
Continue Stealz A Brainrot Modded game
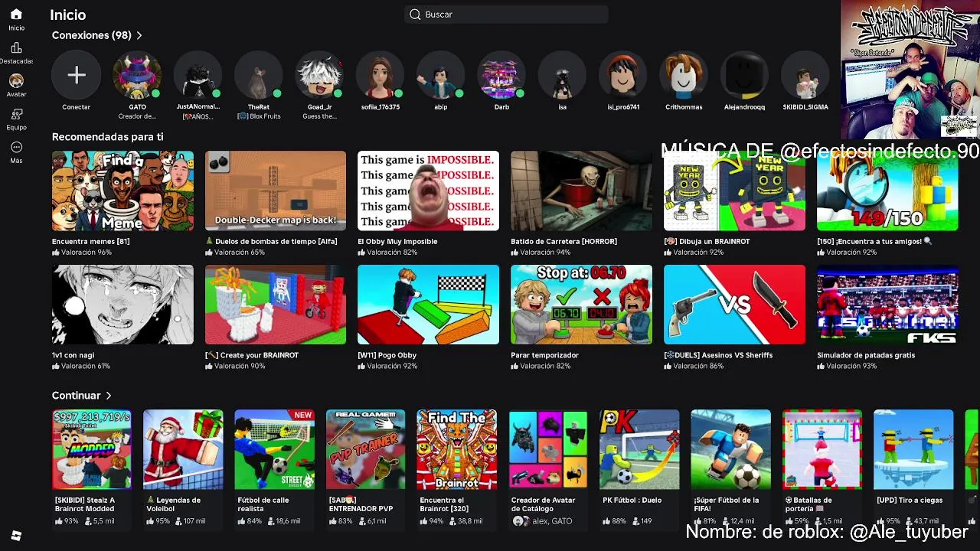click(92, 449)
